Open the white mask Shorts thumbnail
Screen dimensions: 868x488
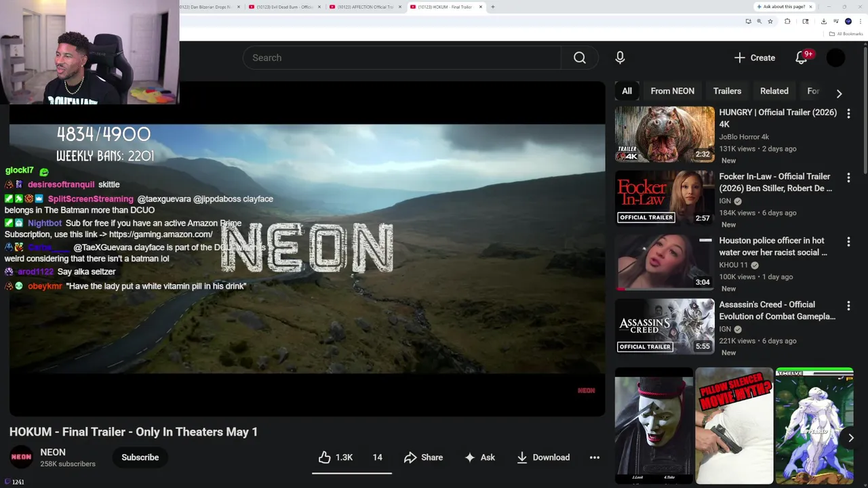point(654,426)
